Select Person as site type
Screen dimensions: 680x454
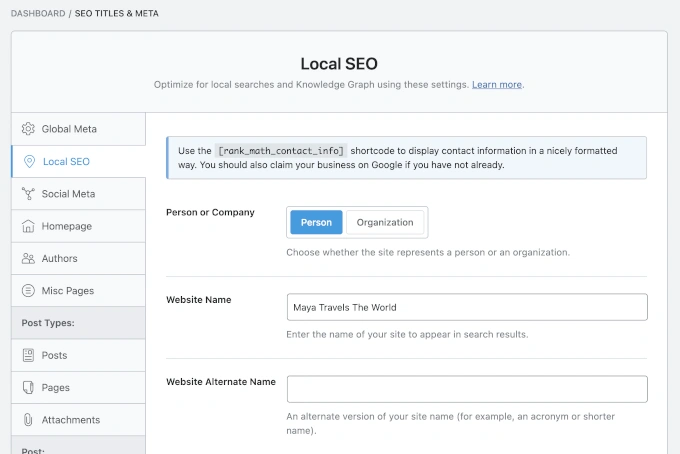316,222
